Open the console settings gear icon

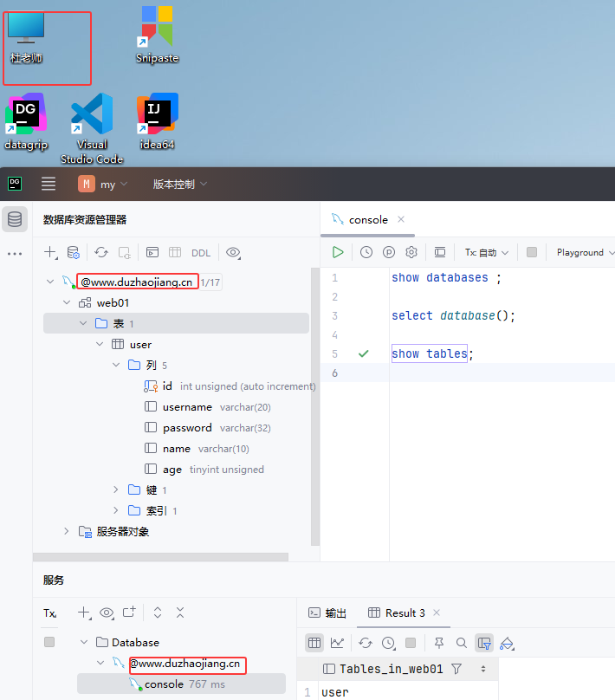[411, 252]
